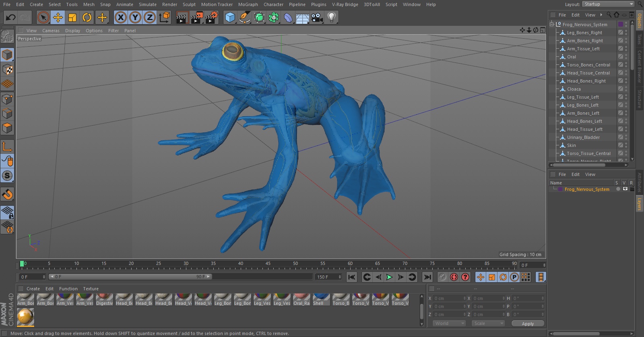Viewport: 644px width, 337px height.
Task: Toggle viewport solo S button
Action: click(7, 176)
